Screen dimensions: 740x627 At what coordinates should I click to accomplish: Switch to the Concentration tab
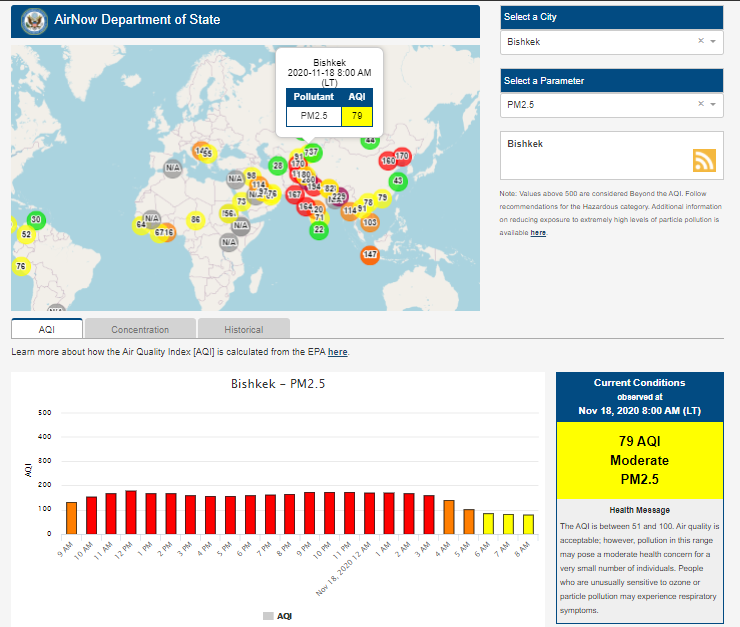click(140, 329)
